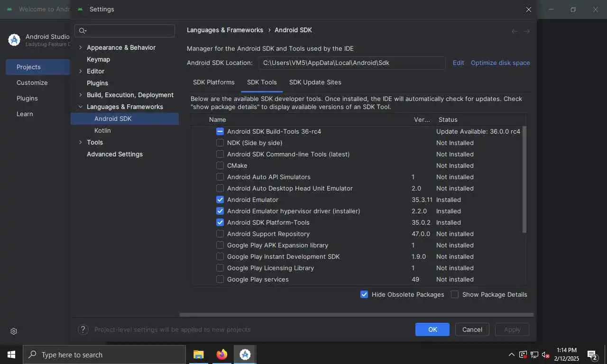Select the SDK Tools tab
Screen dimensions: 607x364
262,82
